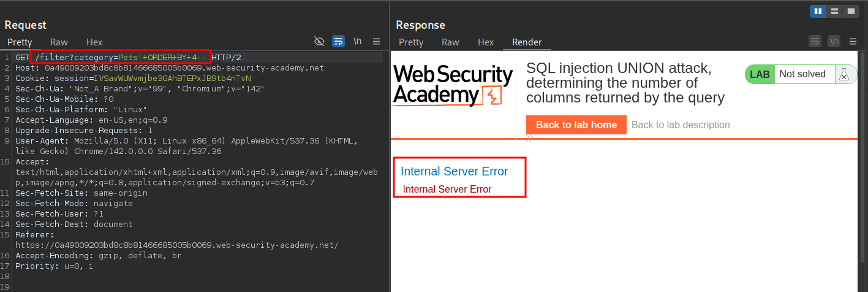Click the \n icon in Response panel
Viewport: 868px width, 292px height.
click(834, 42)
